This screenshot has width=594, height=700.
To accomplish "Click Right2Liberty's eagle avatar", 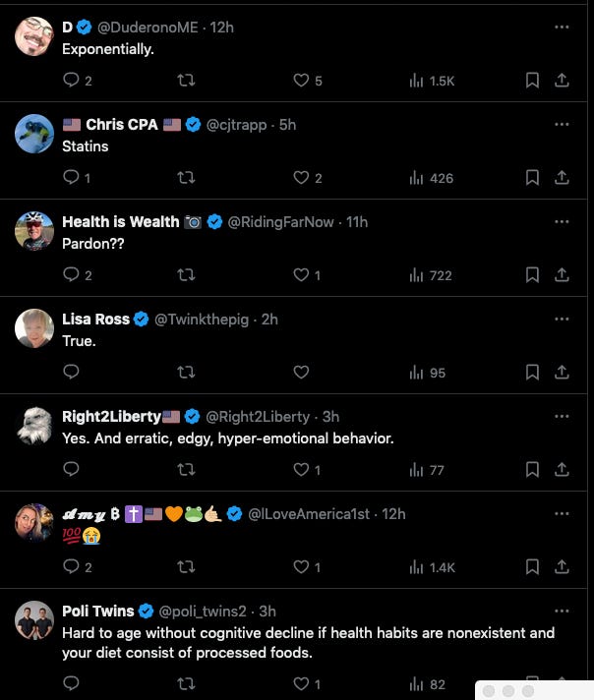I will [34, 426].
